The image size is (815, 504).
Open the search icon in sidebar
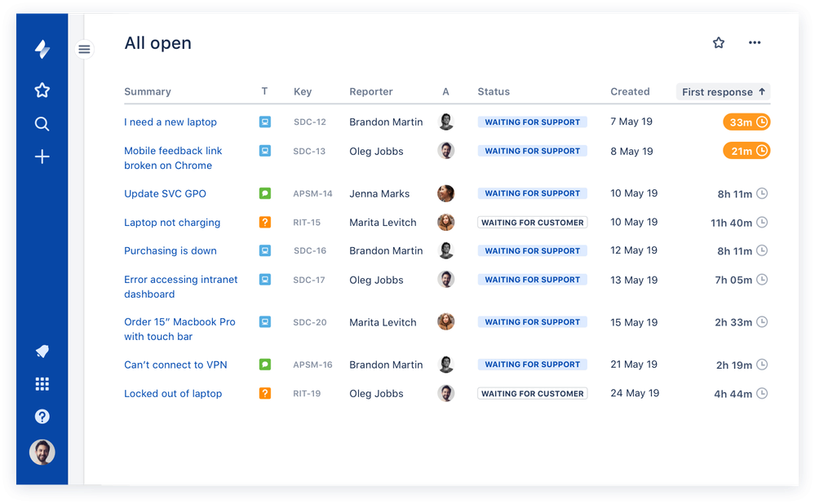pos(42,124)
